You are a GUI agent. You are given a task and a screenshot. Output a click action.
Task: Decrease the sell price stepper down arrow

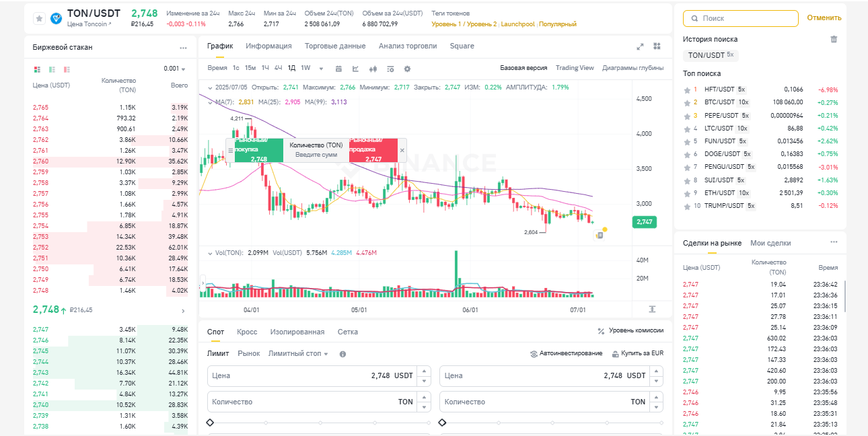pos(656,380)
